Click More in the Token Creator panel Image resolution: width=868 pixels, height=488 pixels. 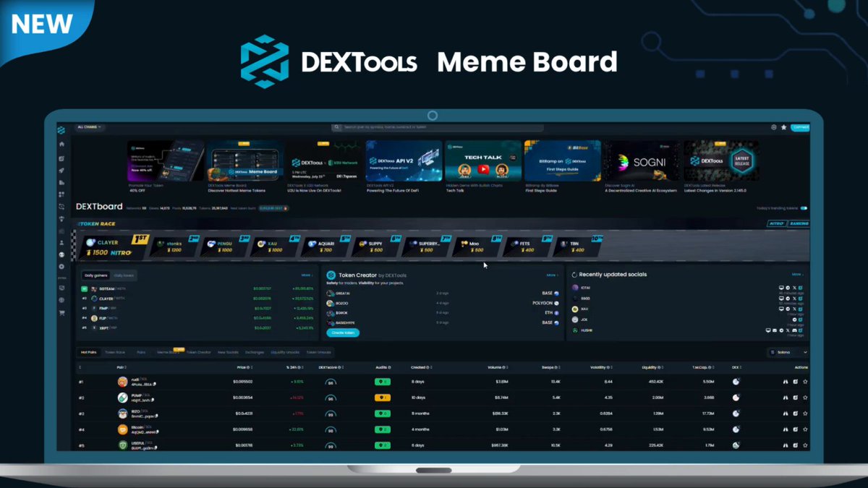552,275
